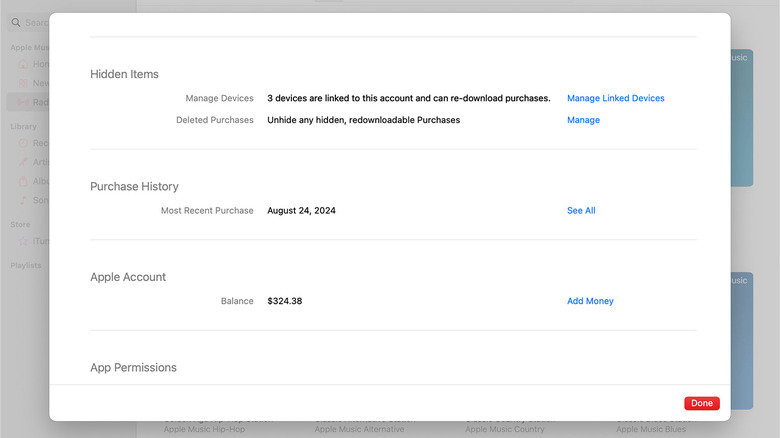
Task: Select 'Apple Music Hip-Hop' caption in background window
Action: 204,429
